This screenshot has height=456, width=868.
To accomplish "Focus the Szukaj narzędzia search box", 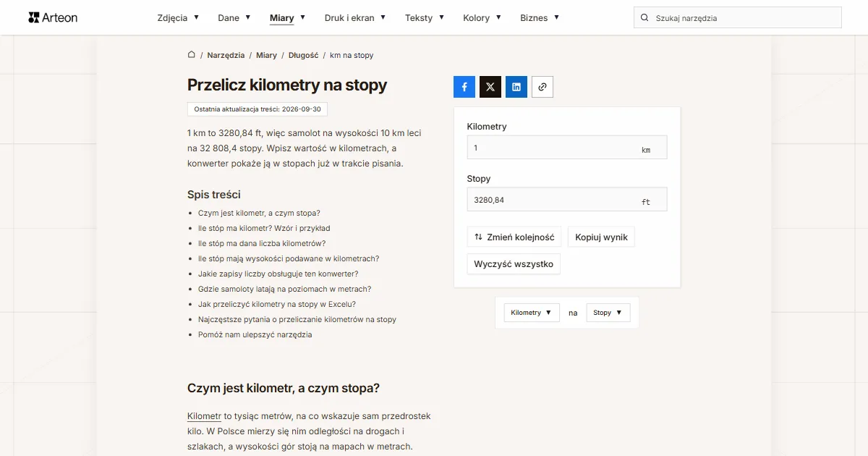I will tap(738, 18).
